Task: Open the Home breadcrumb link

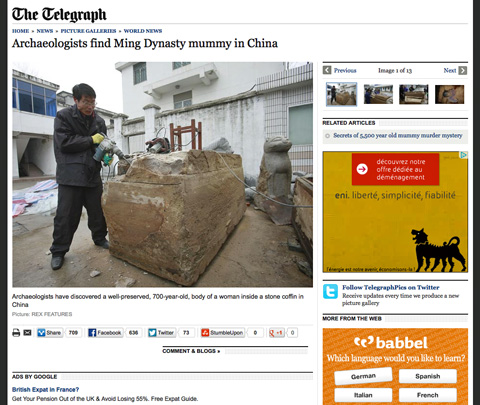Action: [21, 31]
